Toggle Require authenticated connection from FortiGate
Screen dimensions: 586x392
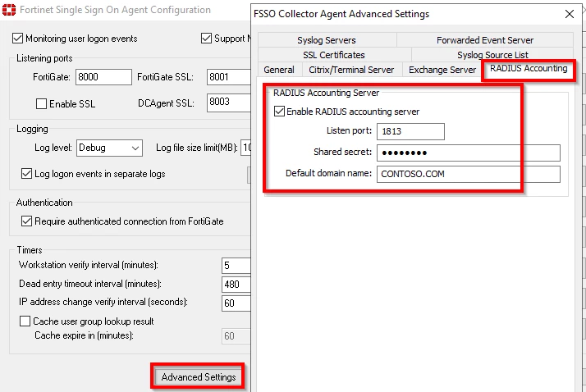[x=26, y=221]
